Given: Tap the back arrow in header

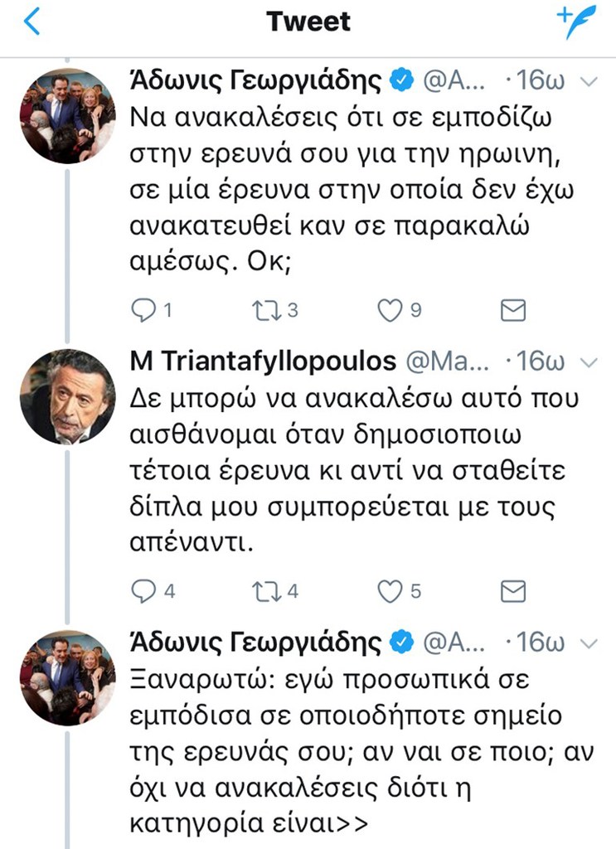Looking at the screenshot, I should pos(32,22).
